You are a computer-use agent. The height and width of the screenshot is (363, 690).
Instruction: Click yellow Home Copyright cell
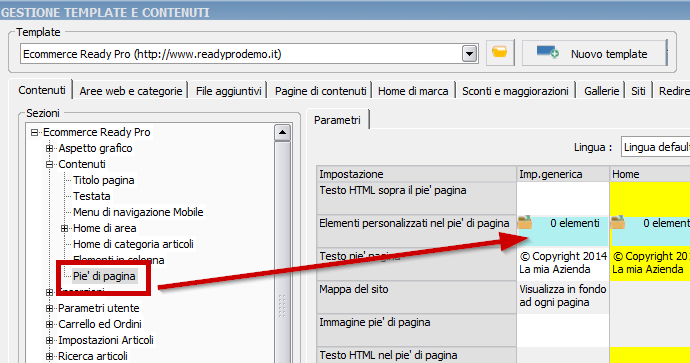[x=650, y=263]
